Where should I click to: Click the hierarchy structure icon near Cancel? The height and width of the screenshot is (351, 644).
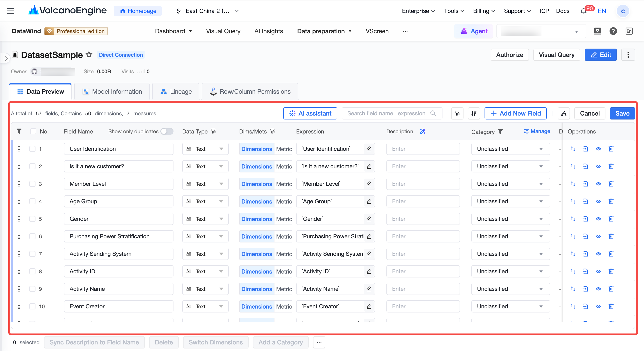click(564, 113)
